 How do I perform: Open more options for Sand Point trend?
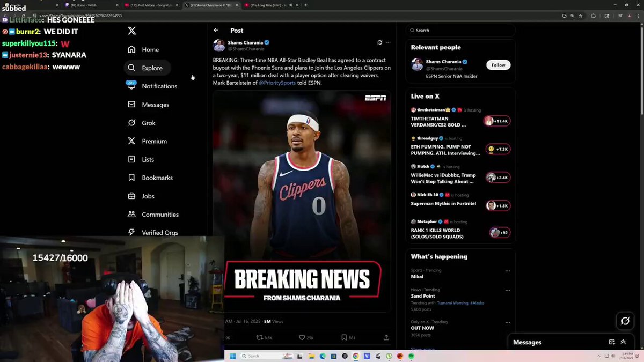[x=508, y=290]
